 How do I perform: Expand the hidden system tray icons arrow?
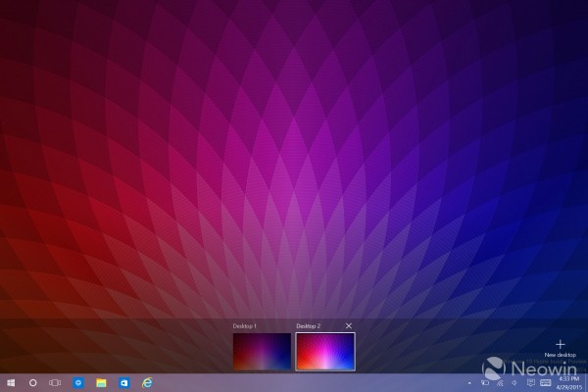[x=469, y=381]
